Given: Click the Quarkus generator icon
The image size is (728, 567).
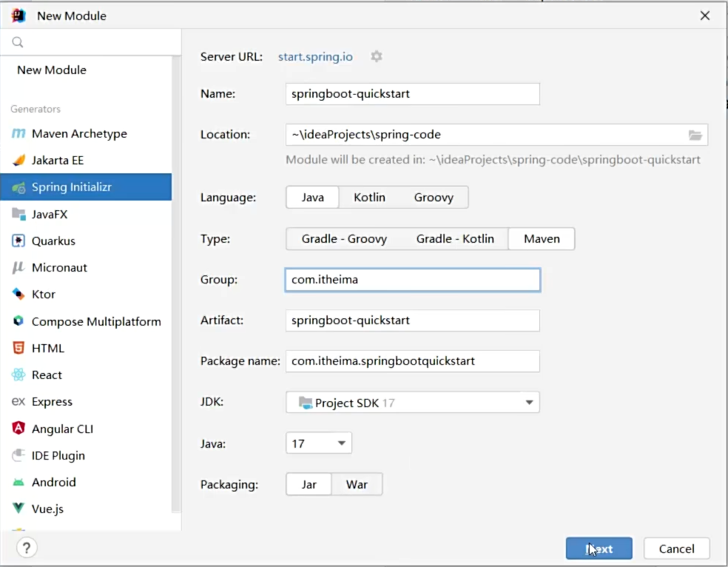Looking at the screenshot, I should pos(18,241).
